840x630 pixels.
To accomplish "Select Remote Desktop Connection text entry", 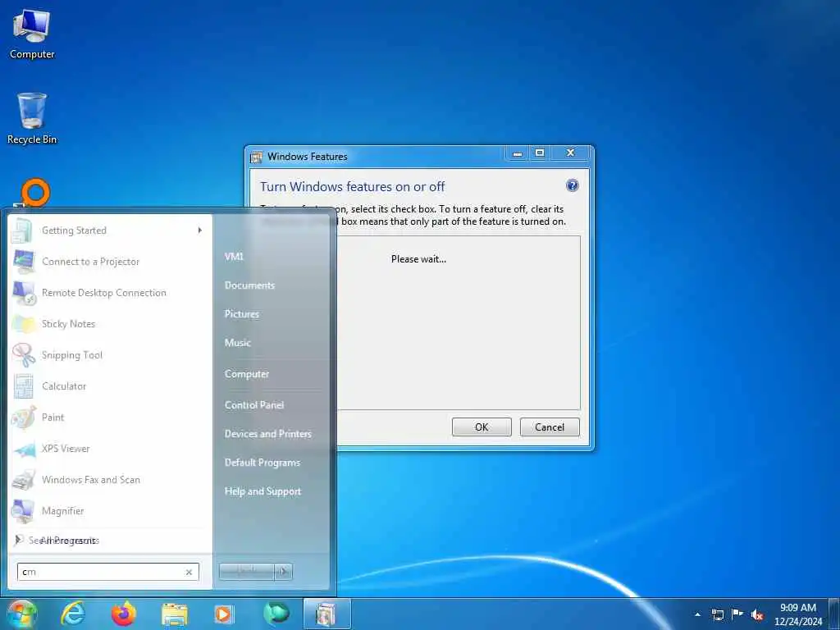I will pos(104,293).
